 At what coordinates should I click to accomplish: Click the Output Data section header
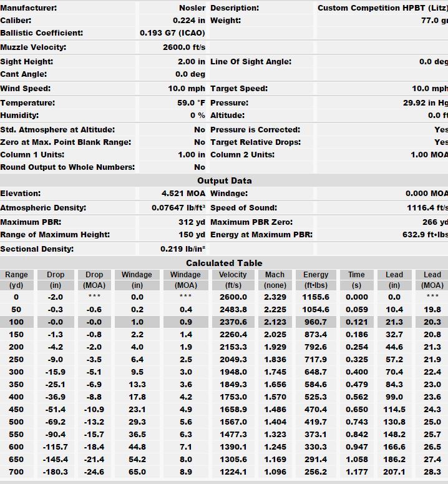[x=224, y=180]
